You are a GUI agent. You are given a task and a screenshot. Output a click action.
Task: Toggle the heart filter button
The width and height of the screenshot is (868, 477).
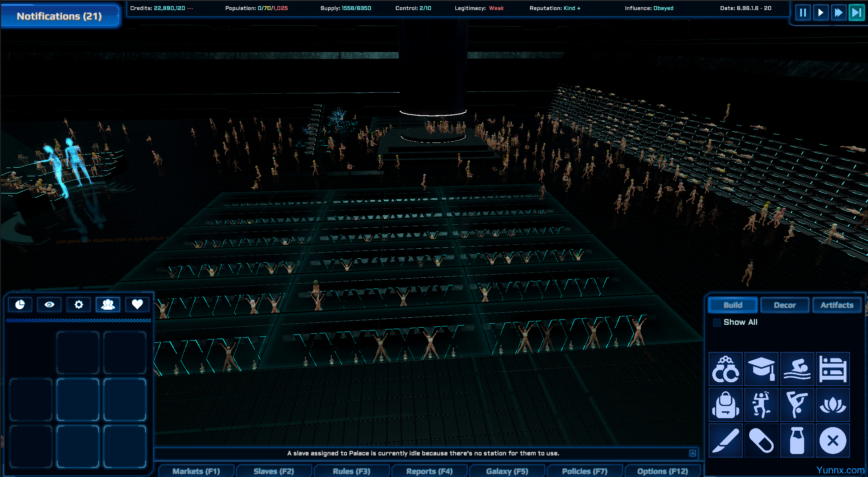point(137,305)
